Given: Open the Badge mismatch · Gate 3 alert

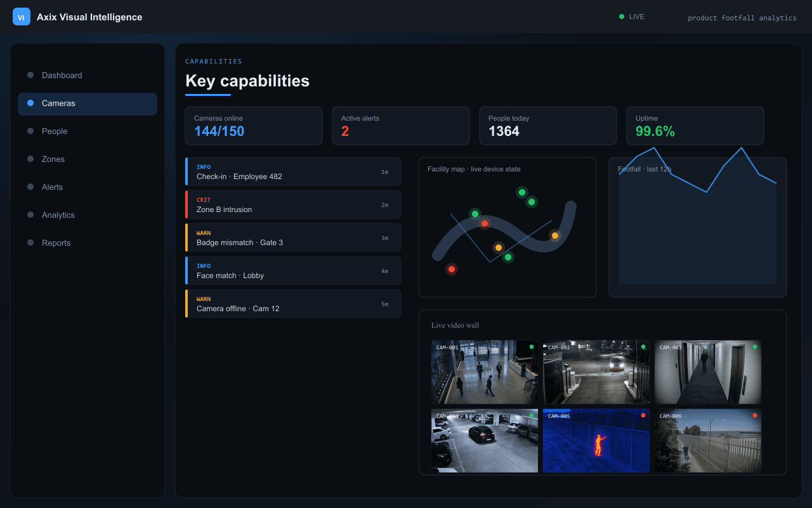Looking at the screenshot, I should pos(293,237).
